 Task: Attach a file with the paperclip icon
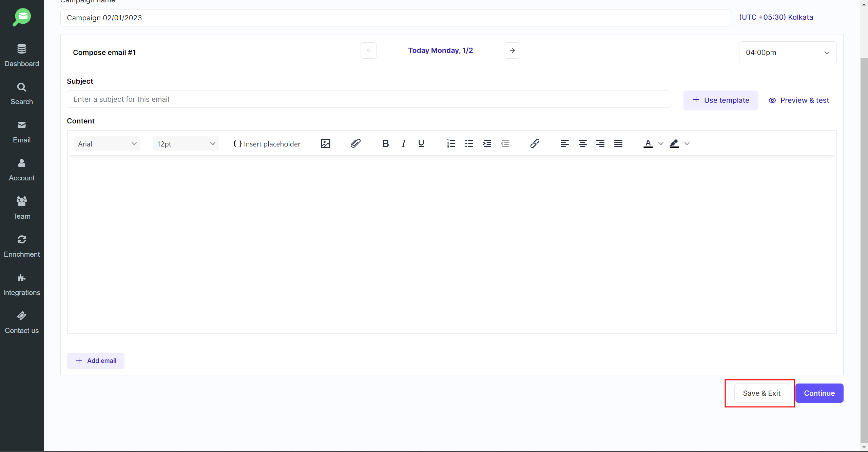point(355,143)
